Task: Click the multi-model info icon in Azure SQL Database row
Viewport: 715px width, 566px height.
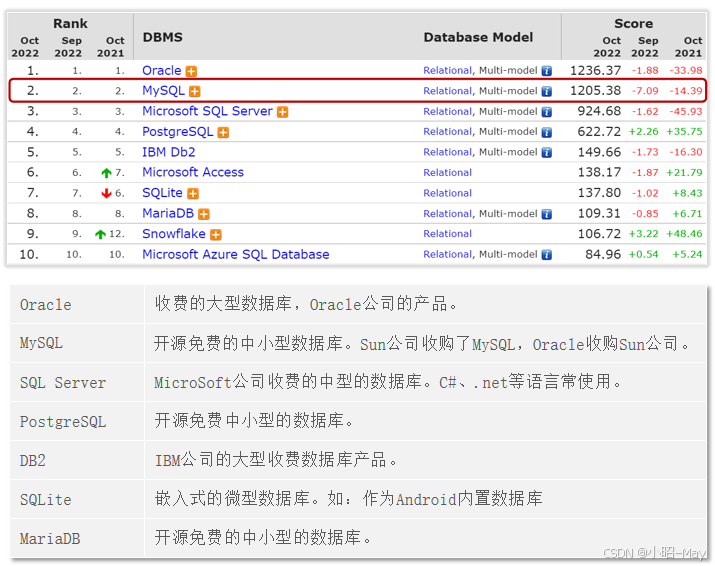Action: pos(546,255)
